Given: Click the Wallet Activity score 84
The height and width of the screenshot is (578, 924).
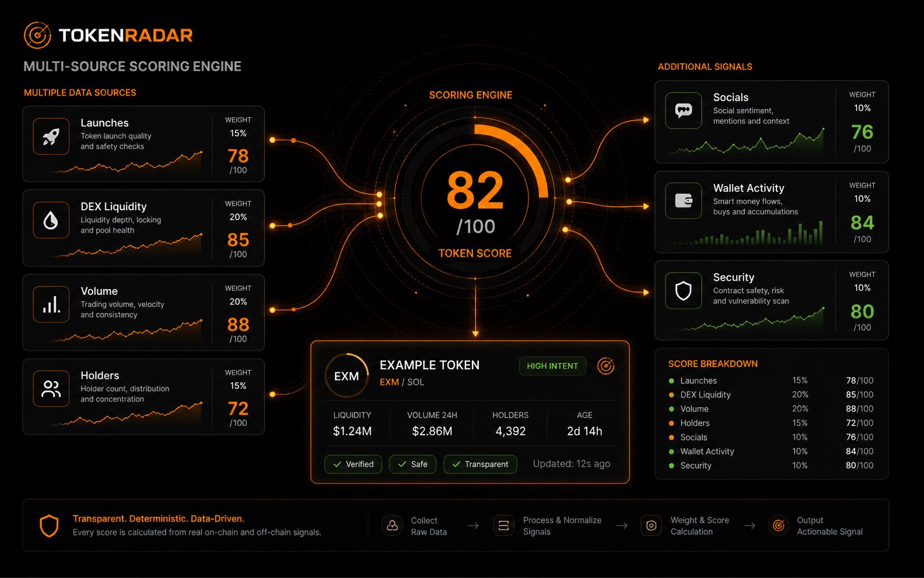Looking at the screenshot, I should tap(862, 223).
